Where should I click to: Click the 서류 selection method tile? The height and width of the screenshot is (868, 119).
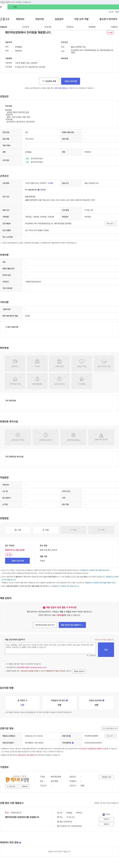tap(18, 530)
